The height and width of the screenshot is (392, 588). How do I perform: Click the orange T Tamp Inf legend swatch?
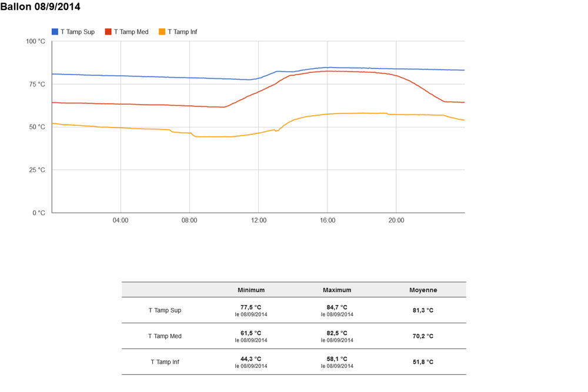pyautogui.click(x=162, y=32)
